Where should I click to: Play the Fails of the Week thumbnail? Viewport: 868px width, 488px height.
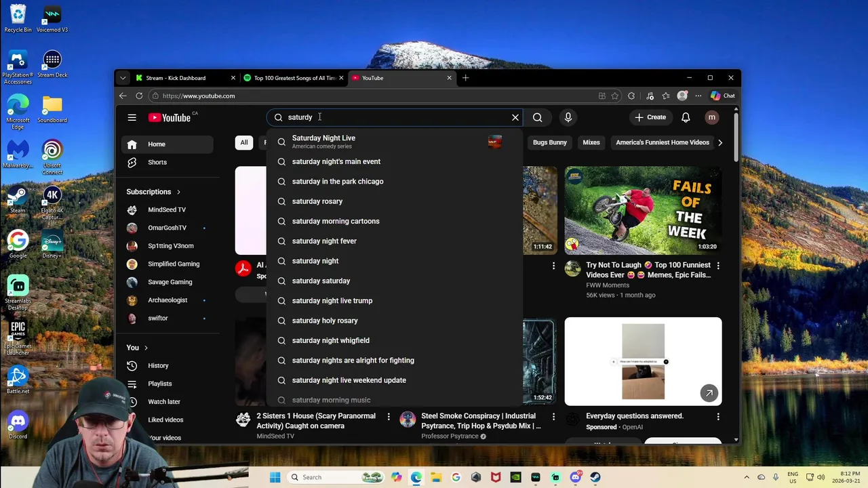[x=643, y=210]
